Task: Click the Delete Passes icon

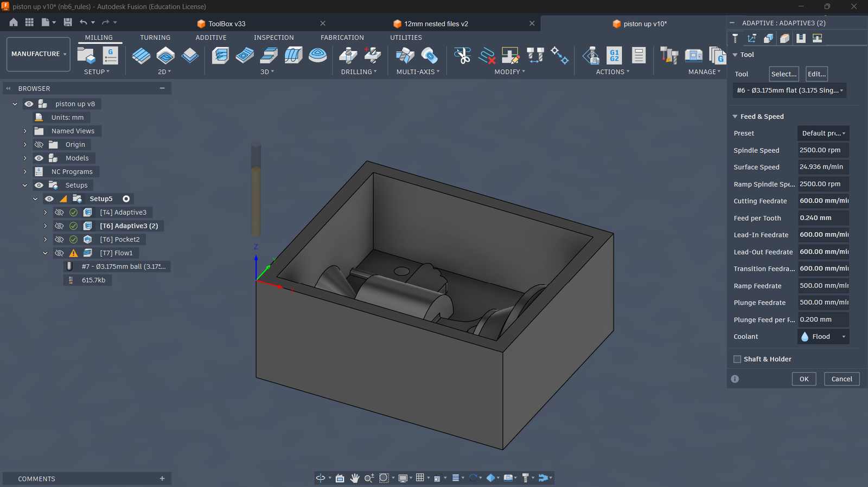Action: [487, 55]
